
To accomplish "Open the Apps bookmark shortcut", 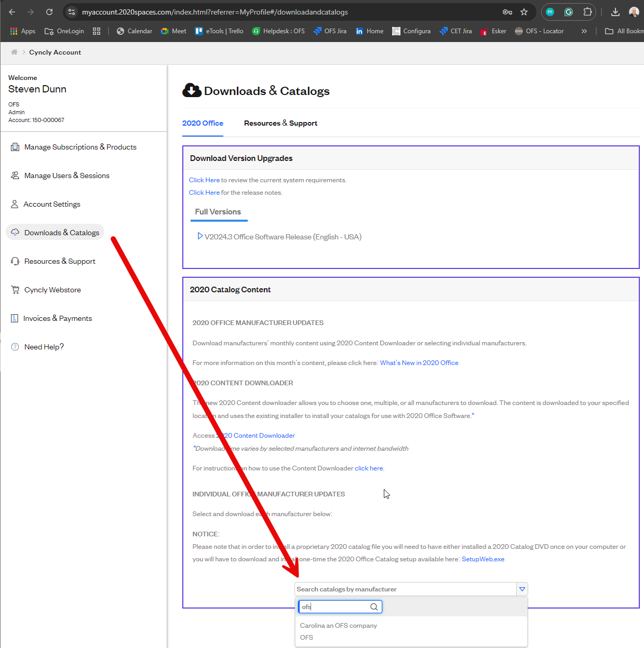I will [23, 31].
